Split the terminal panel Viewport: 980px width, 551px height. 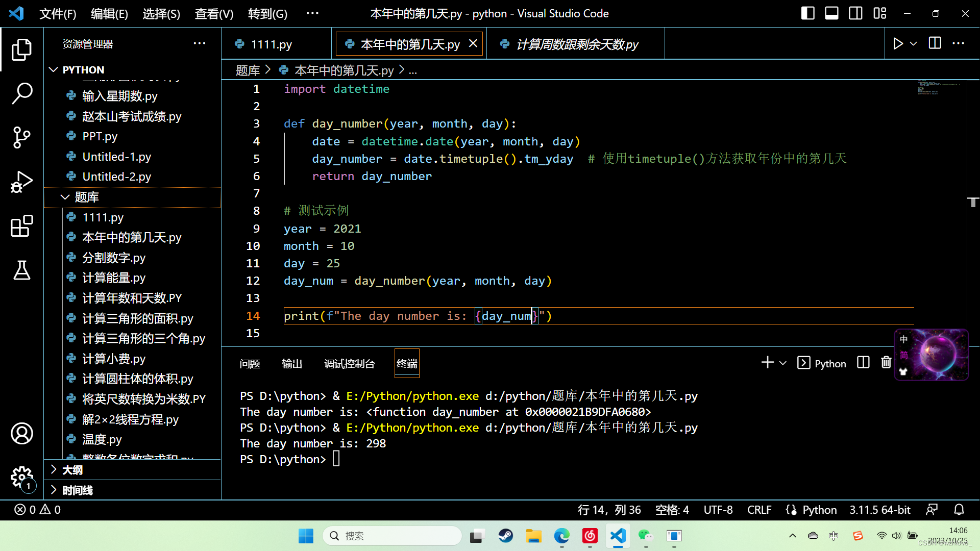click(863, 363)
